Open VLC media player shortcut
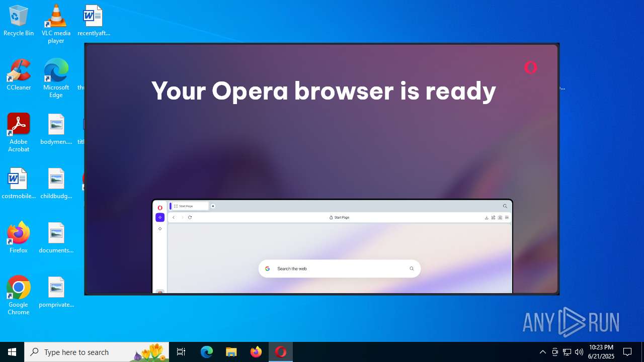The image size is (644, 362). [x=56, y=24]
